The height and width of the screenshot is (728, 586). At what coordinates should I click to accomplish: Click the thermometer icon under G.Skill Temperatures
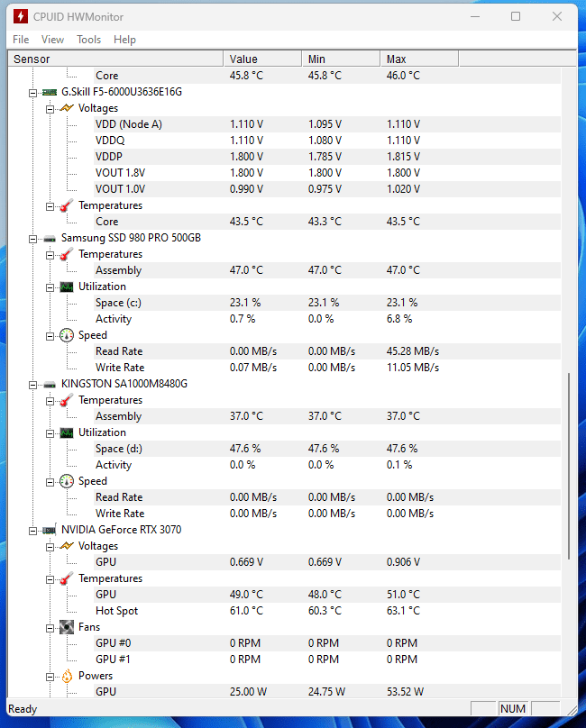coord(67,205)
